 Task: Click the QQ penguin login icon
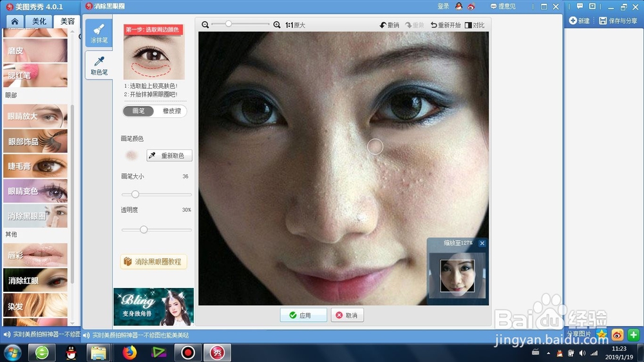tap(459, 6)
